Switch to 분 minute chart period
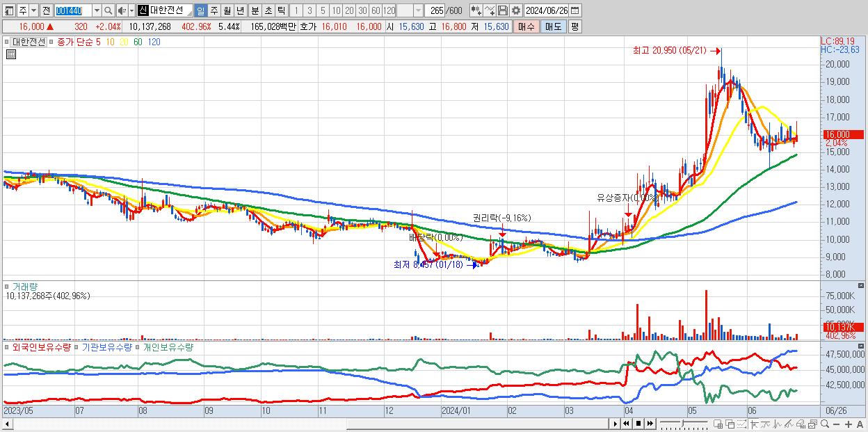Image resolution: width=868 pixels, height=432 pixels. (x=255, y=10)
